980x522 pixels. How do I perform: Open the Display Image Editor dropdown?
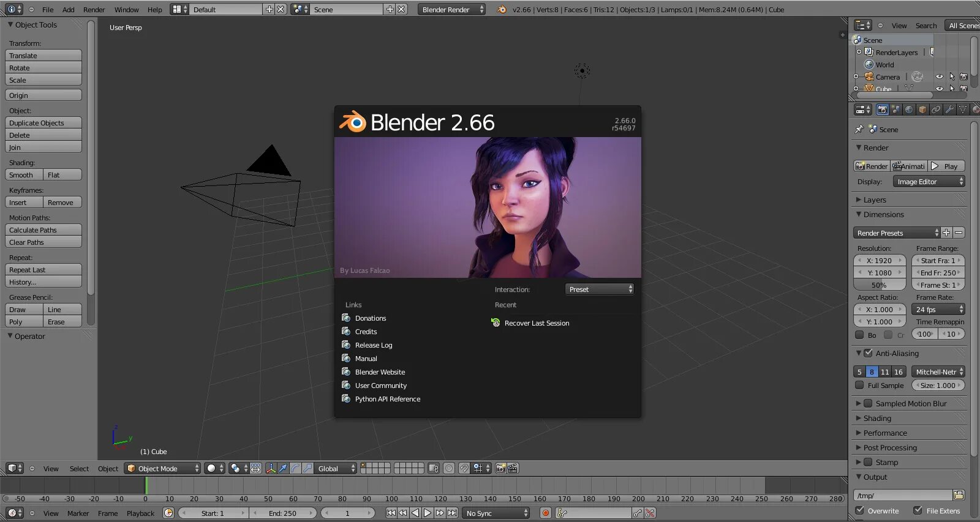929,181
